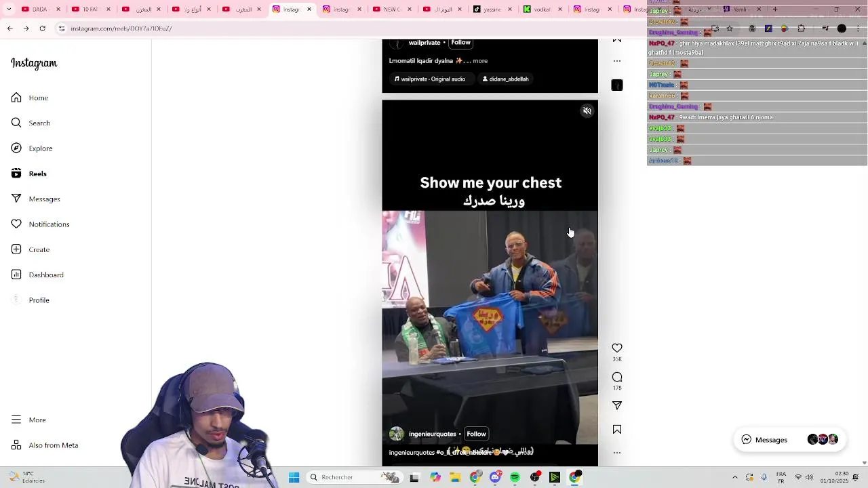Expand the More menu in sidebar
Screen dimensions: 868x488
pyautogui.click(x=28, y=420)
